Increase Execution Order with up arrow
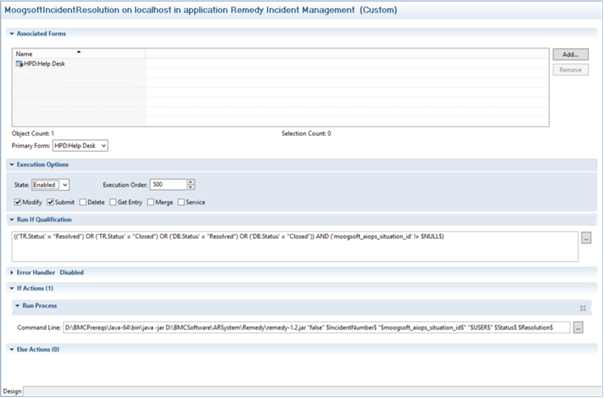 (x=191, y=182)
